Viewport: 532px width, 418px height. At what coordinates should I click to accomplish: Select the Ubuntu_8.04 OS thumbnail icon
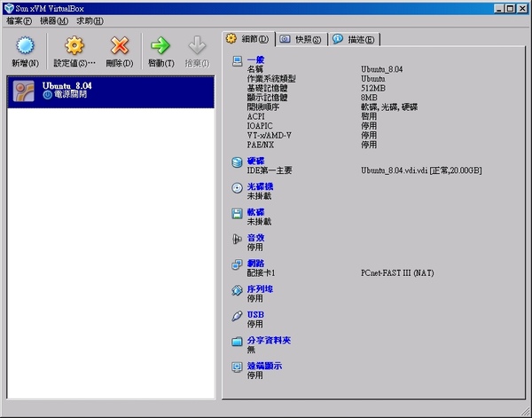(x=23, y=91)
